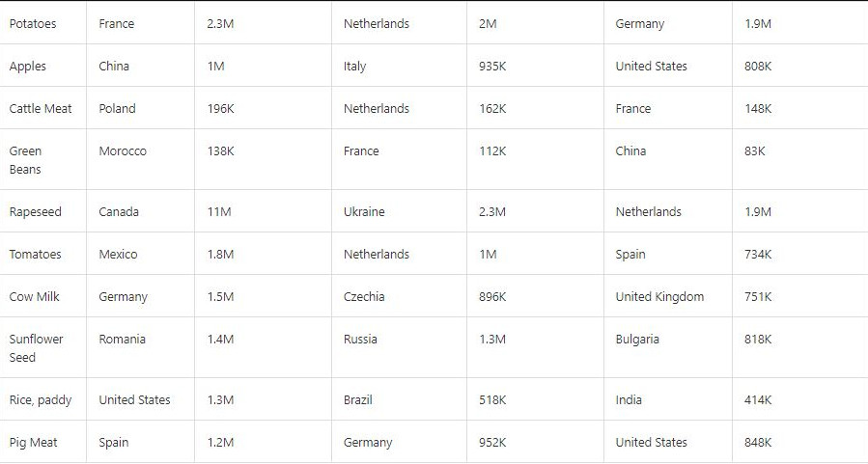Click the Ukraine cell

(364, 212)
